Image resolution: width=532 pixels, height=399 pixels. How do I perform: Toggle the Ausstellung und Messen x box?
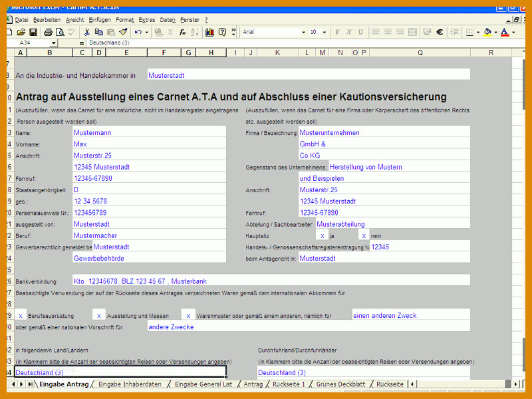(98, 315)
